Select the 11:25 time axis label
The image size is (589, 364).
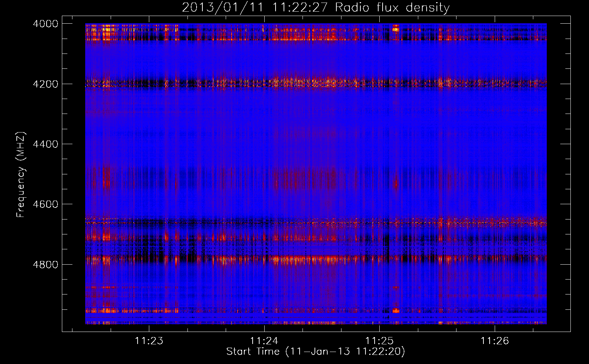point(379,341)
